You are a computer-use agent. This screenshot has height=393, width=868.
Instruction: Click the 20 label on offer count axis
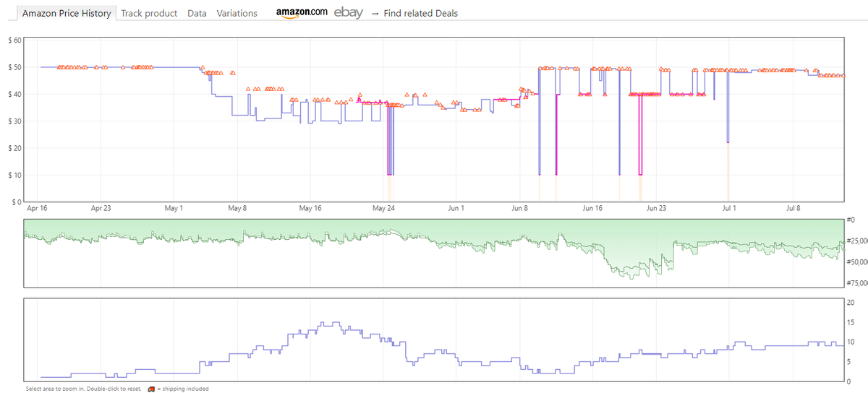click(851, 302)
